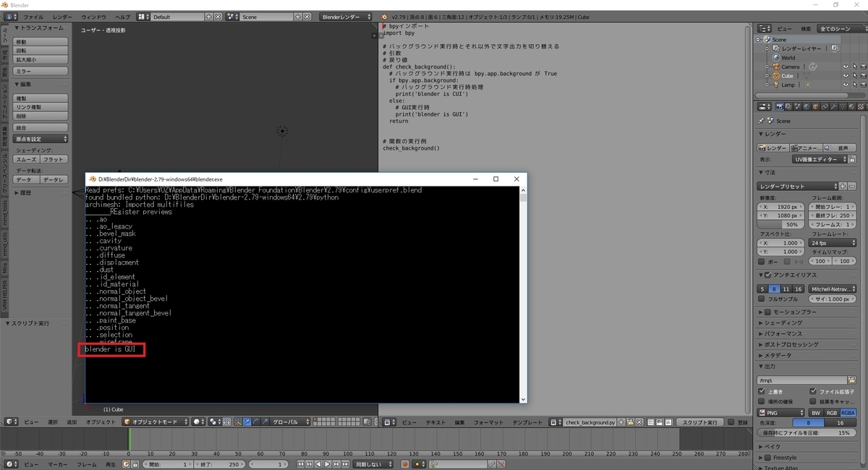Expand the メタデータ panel
This screenshot has height=470, width=868.
(778, 356)
